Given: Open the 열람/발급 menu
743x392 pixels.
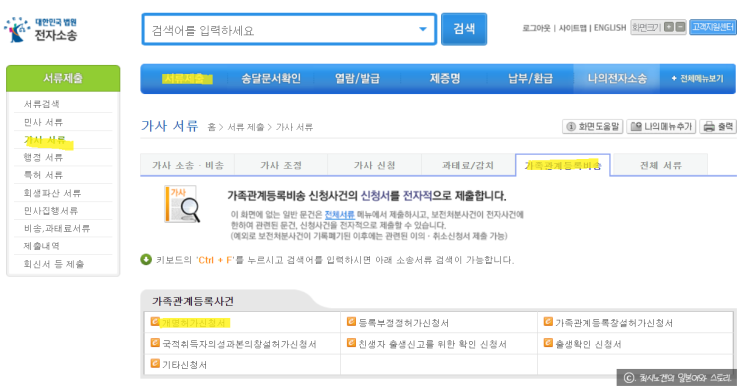Looking at the screenshot, I should click(357, 78).
